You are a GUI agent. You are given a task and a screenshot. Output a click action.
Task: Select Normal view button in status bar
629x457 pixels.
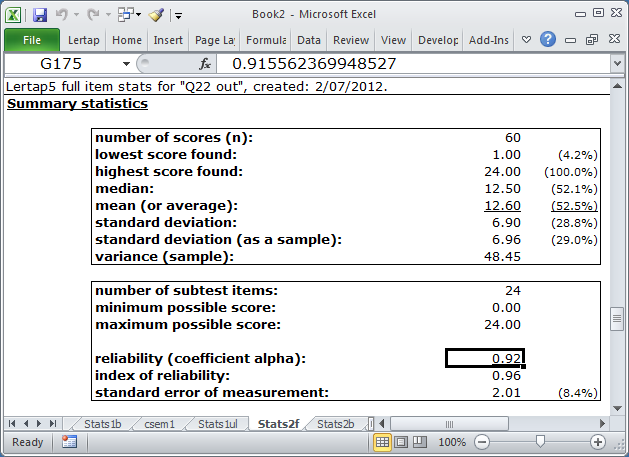(382, 442)
